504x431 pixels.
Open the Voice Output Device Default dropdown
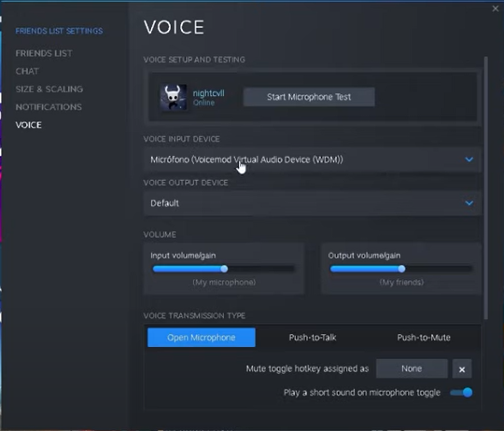point(312,203)
